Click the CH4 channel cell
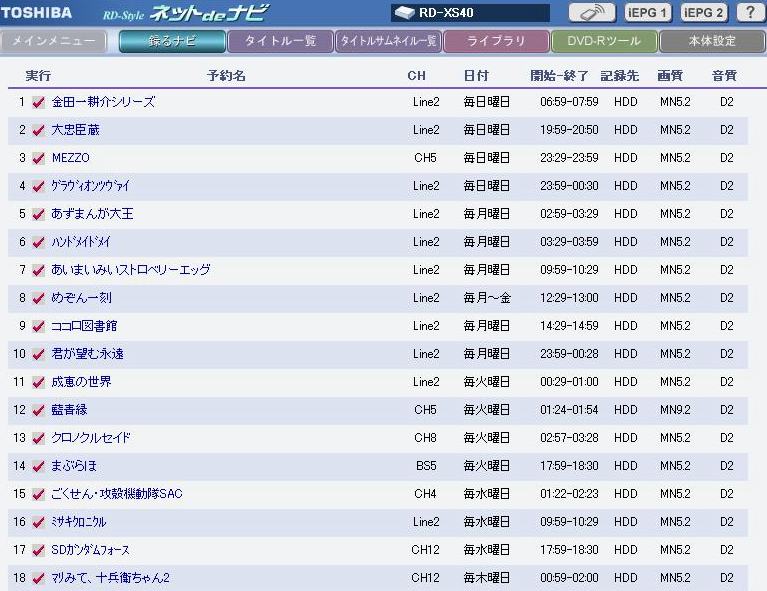 click(425, 494)
